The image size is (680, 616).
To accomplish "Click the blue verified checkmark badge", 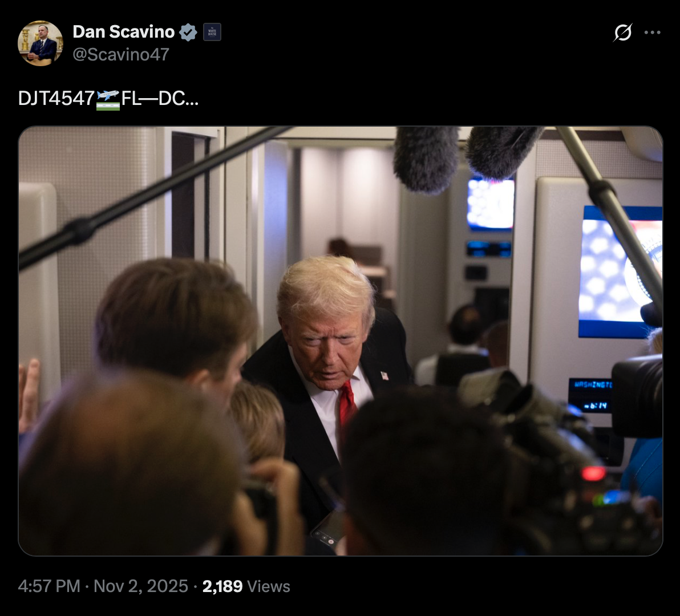I will click(188, 33).
